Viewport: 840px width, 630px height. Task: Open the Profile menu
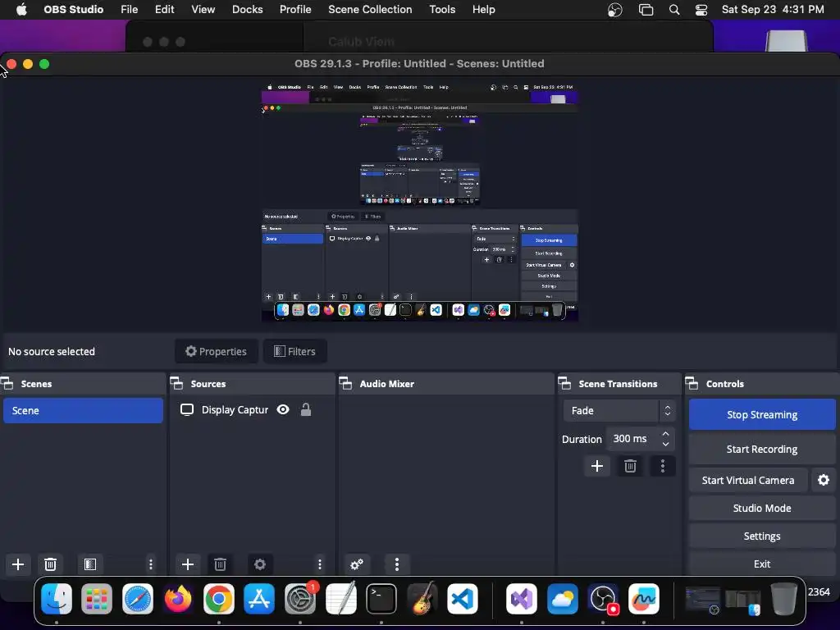tap(295, 10)
